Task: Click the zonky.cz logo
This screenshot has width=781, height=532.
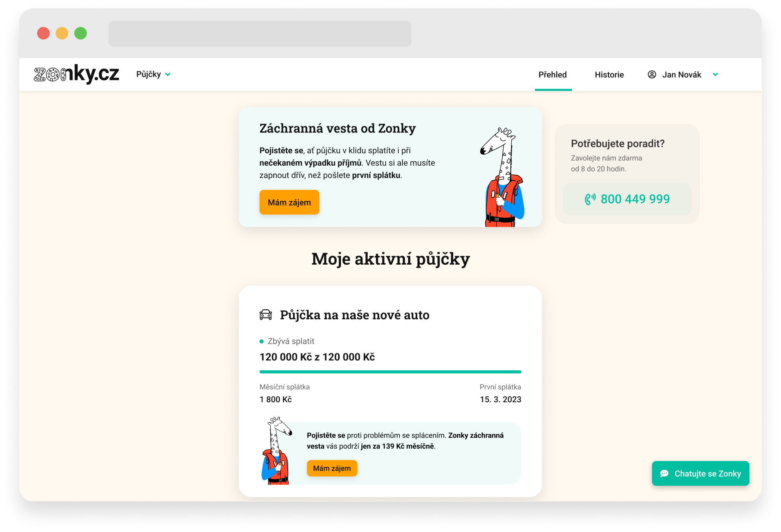Action: (76, 74)
